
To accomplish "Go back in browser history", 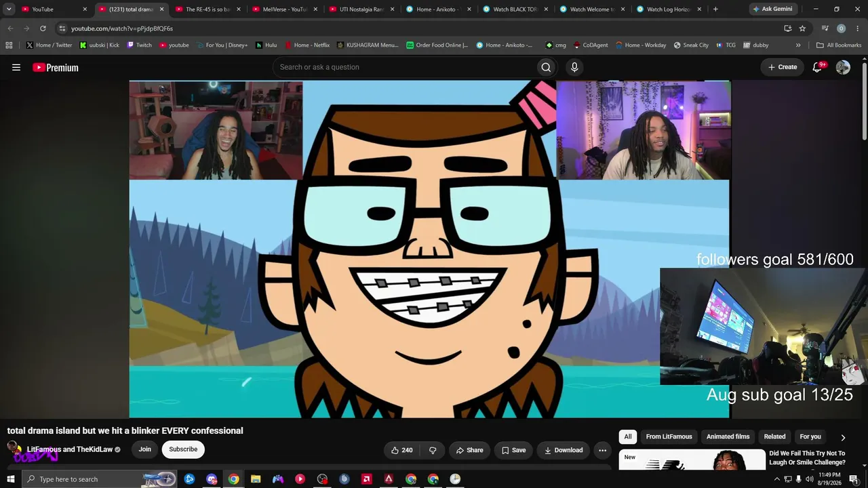I will pyautogui.click(x=10, y=28).
